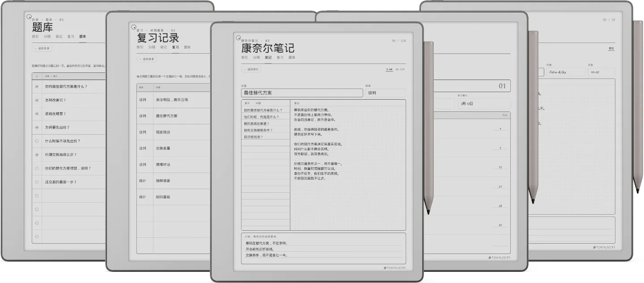Select the '交换变量' row in 复习记录
Image resolution: width=644 pixels, height=283 pixels.
point(173,148)
